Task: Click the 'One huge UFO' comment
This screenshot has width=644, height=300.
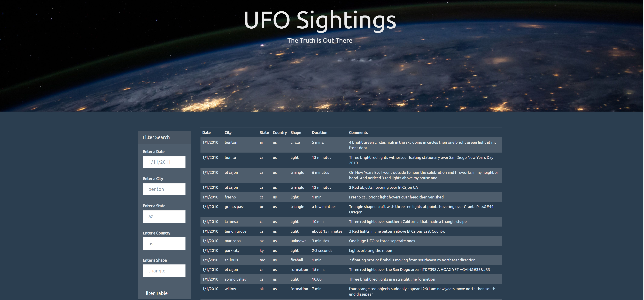Action: [382, 241]
